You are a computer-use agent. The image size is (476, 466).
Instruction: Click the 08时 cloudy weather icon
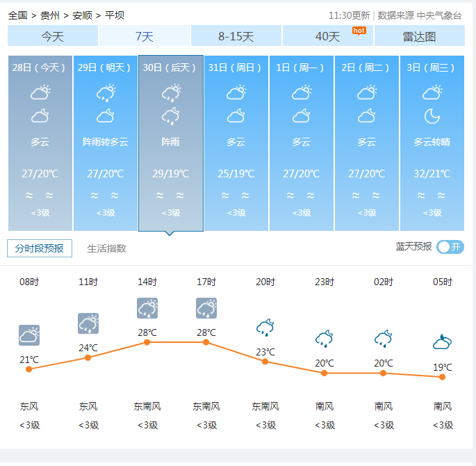(x=28, y=335)
